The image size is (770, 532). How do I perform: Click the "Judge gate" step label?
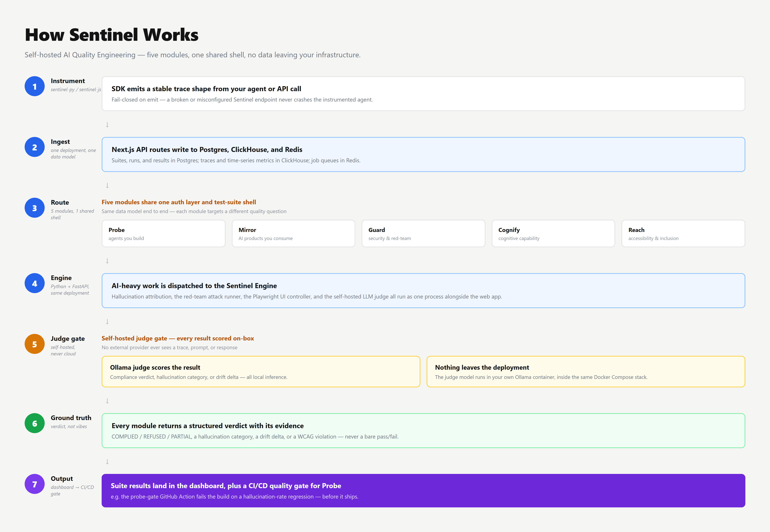68,339
